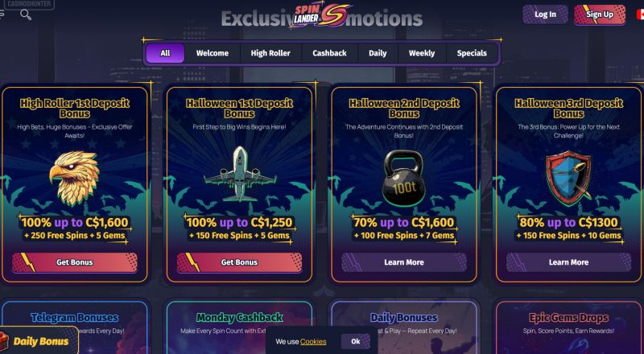Open the Cookies policy link
The image size is (644, 354).
pyautogui.click(x=313, y=342)
